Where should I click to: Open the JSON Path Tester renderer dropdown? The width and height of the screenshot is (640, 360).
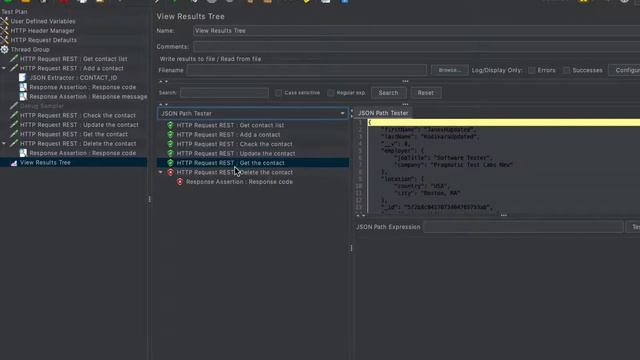pyautogui.click(x=253, y=113)
